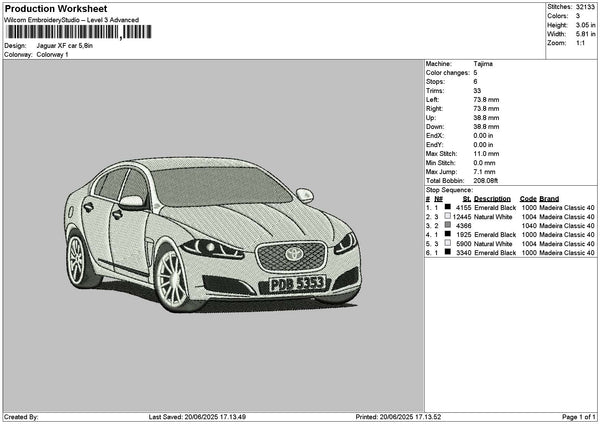This screenshot has height=424, width=600.
Task: Click the Natural White swatch in stop 5
Action: 447,243
